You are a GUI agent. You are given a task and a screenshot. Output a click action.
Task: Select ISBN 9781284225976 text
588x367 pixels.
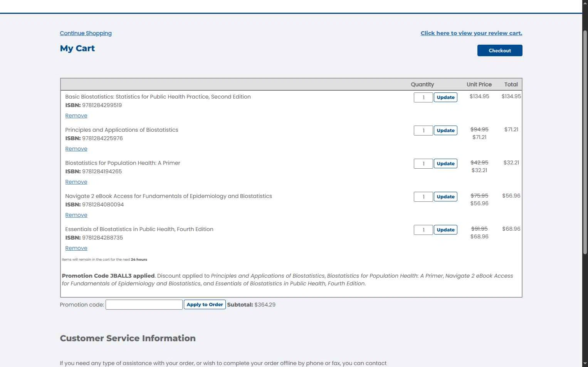pos(102,138)
